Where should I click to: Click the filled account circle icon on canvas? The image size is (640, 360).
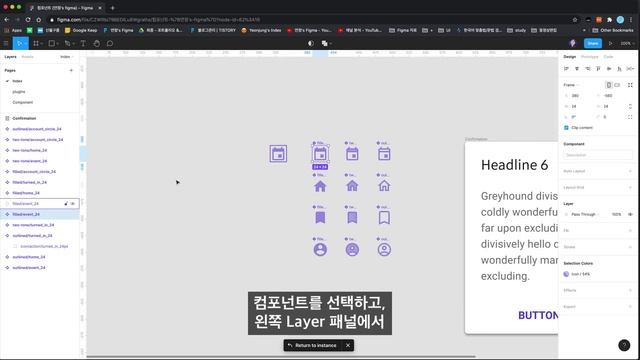click(320, 249)
